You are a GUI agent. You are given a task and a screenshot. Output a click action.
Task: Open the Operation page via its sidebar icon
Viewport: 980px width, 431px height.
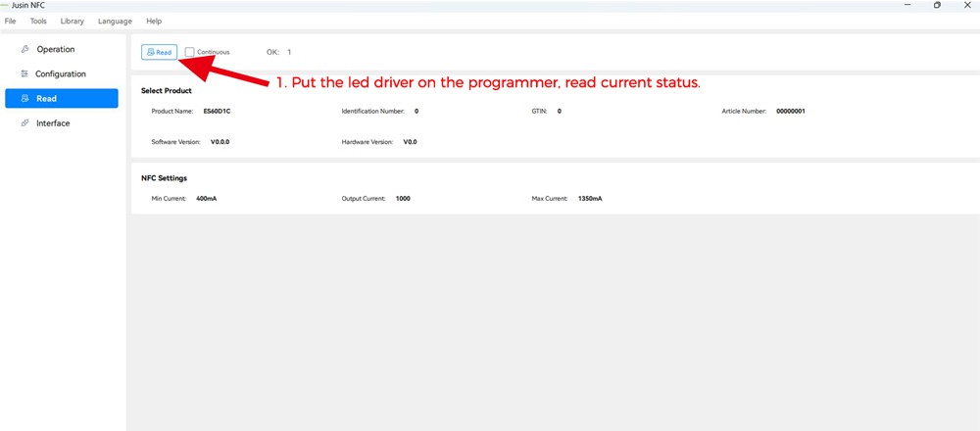pos(24,49)
